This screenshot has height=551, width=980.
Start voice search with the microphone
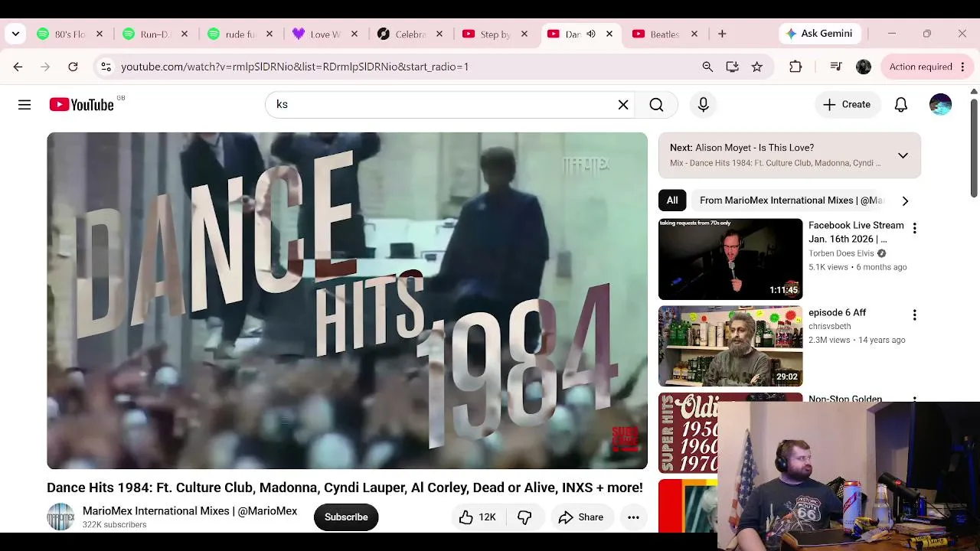pyautogui.click(x=703, y=105)
